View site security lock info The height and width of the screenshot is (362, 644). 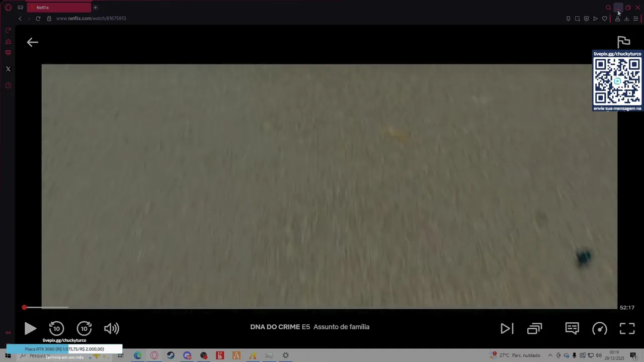coord(49,19)
